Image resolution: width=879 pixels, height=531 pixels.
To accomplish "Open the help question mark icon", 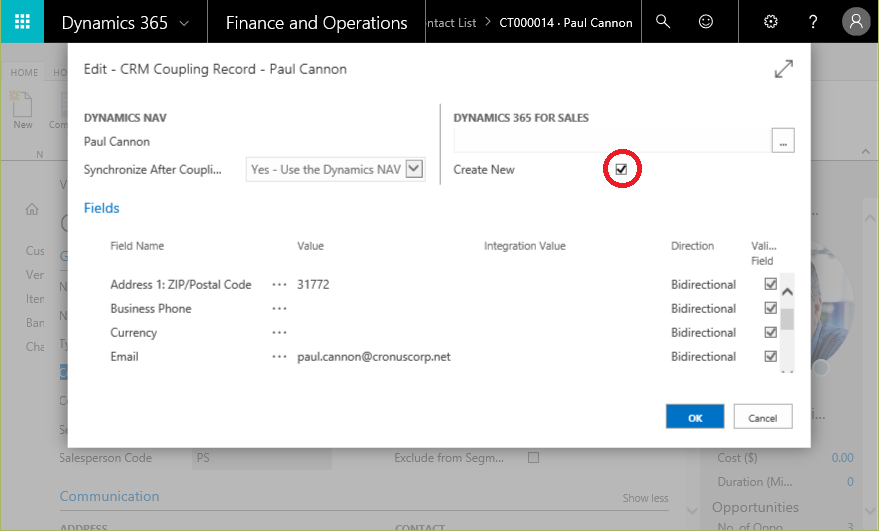I will (813, 21).
